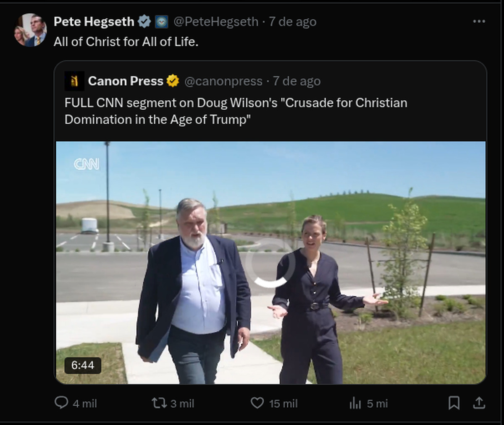Click the Canon Press avatar icon
The width and height of the screenshot is (504, 425).
click(x=74, y=81)
